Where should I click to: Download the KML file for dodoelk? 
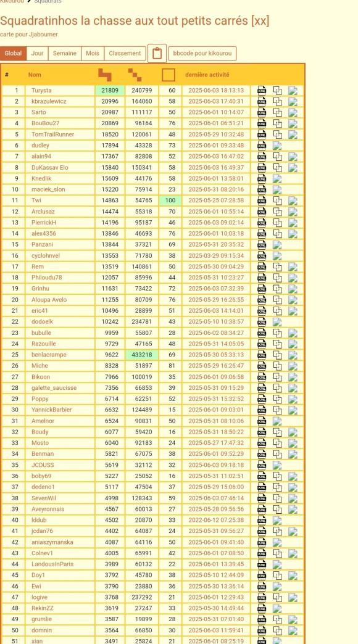tap(262, 321)
